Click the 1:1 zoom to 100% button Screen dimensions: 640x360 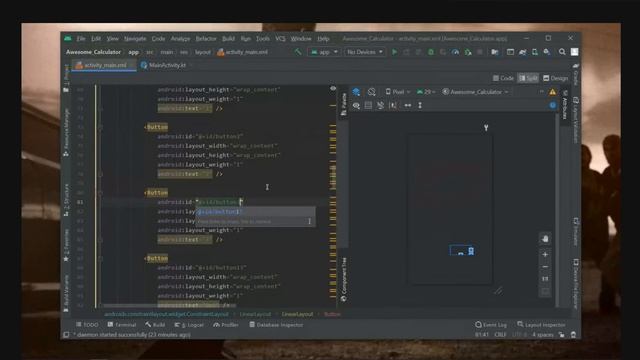point(545,279)
